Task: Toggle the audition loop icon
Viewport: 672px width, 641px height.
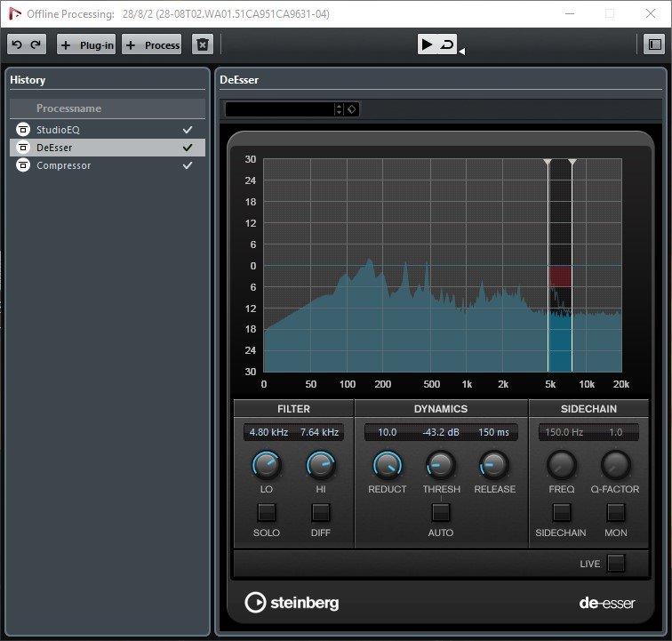Action: (447, 44)
